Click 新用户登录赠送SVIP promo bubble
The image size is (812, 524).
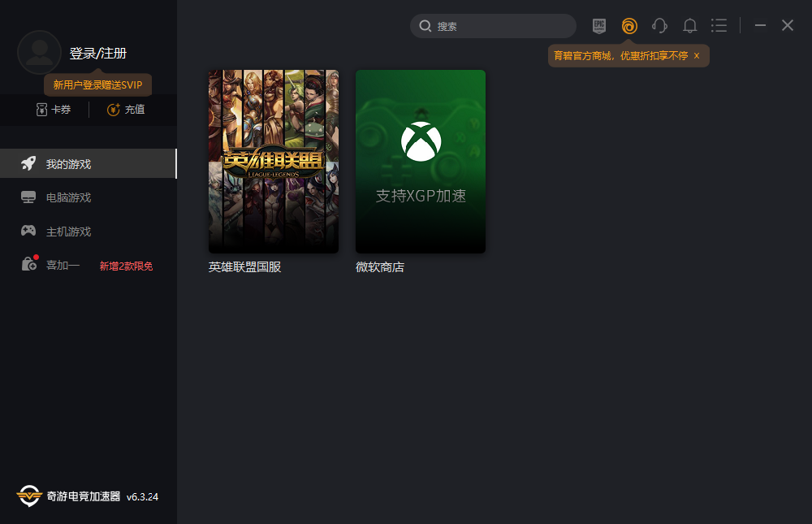pos(98,85)
